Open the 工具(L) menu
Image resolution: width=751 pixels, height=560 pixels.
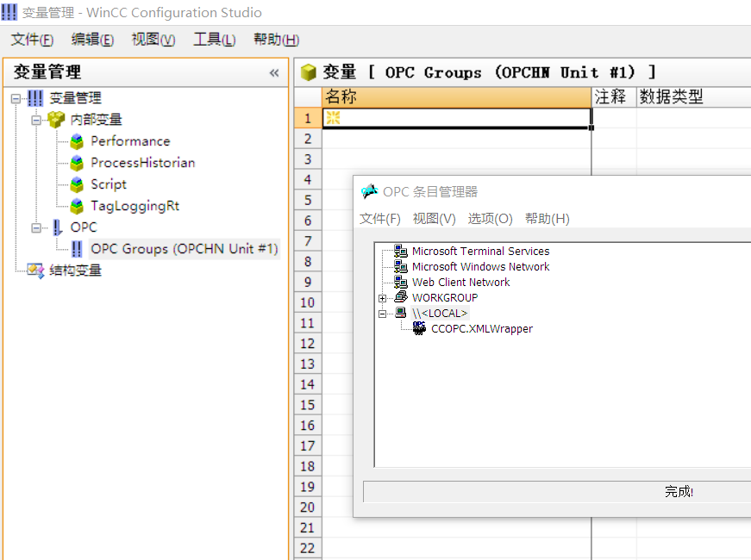pos(214,40)
